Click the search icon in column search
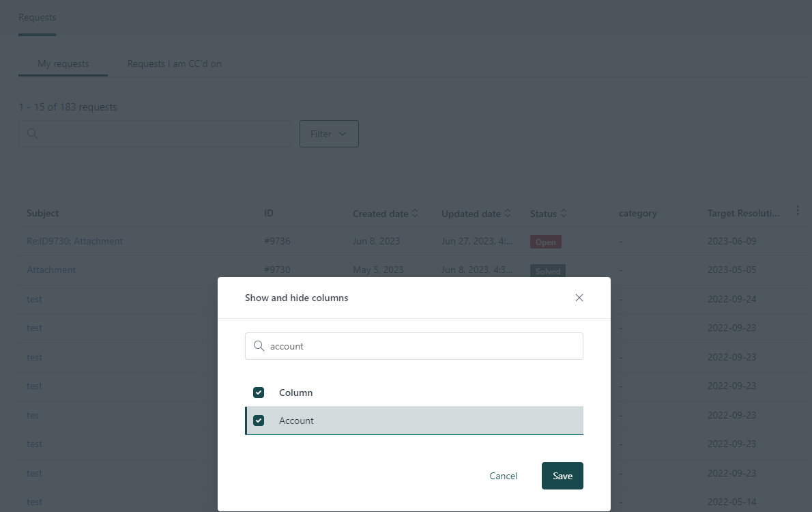Viewport: 812px width, 512px height. point(259,346)
